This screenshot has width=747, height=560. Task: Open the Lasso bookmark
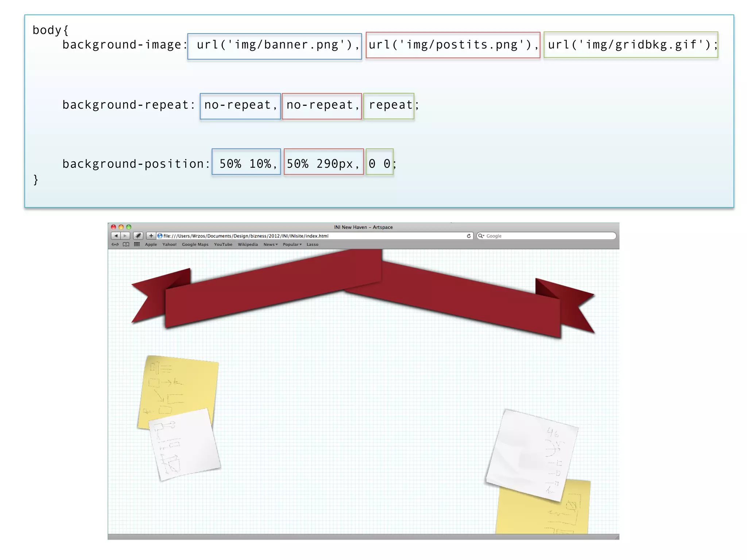(312, 245)
